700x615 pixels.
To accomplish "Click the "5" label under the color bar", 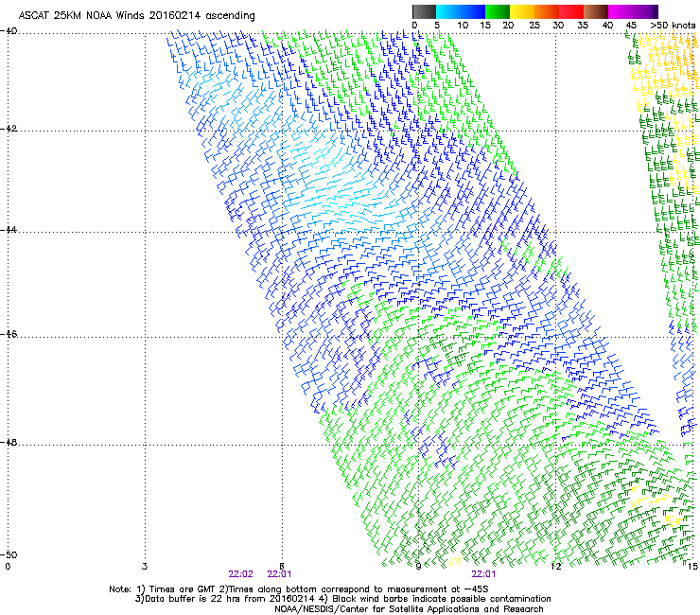I will [437, 26].
